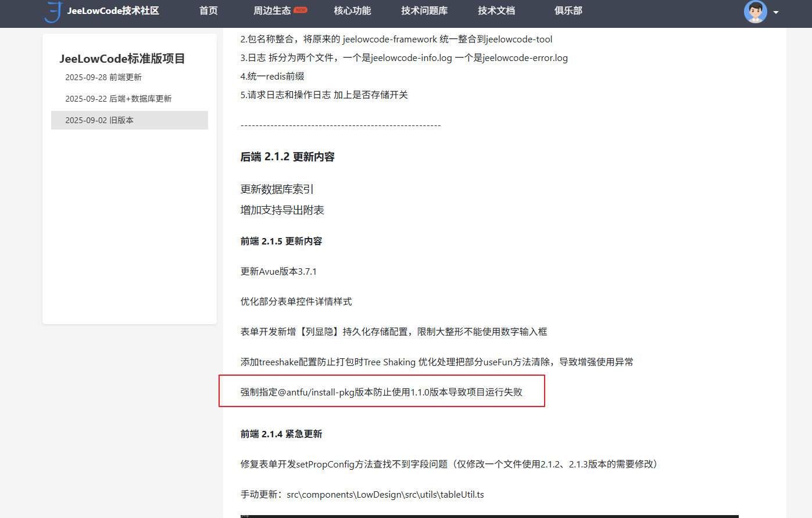Click the tableUtil.ts file path text
The image size is (812, 518).
pyautogui.click(x=385, y=494)
